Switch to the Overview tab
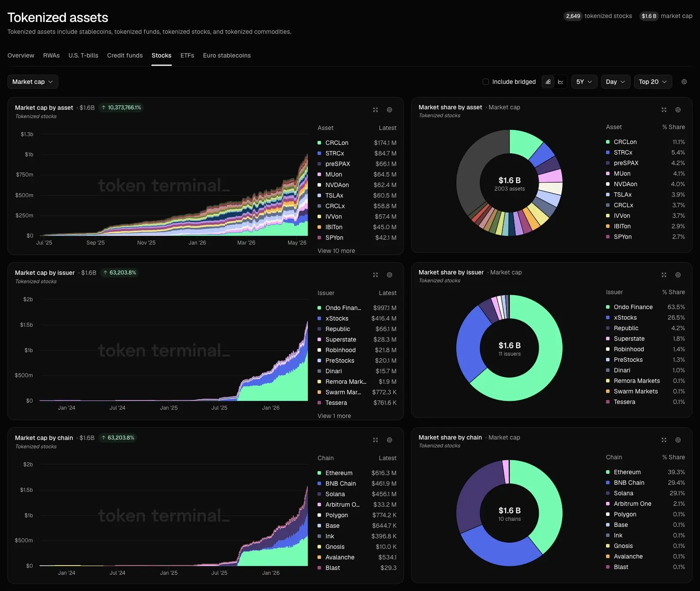 (x=21, y=55)
